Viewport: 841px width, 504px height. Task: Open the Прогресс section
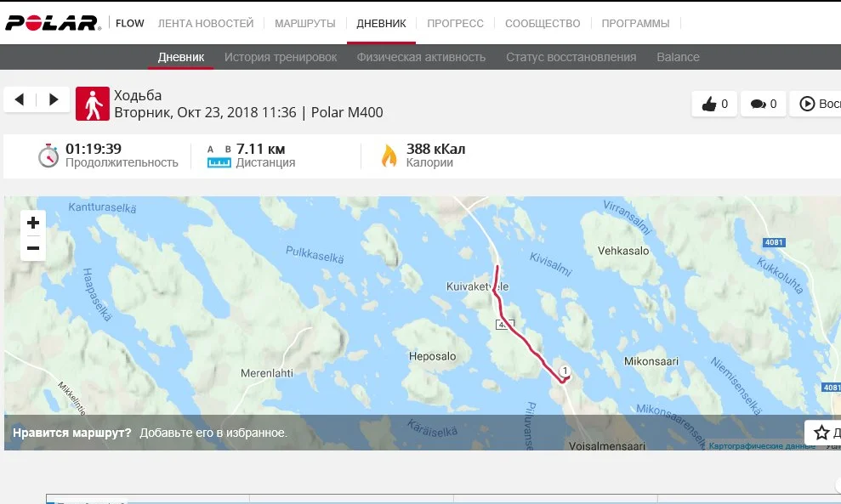[x=455, y=24]
